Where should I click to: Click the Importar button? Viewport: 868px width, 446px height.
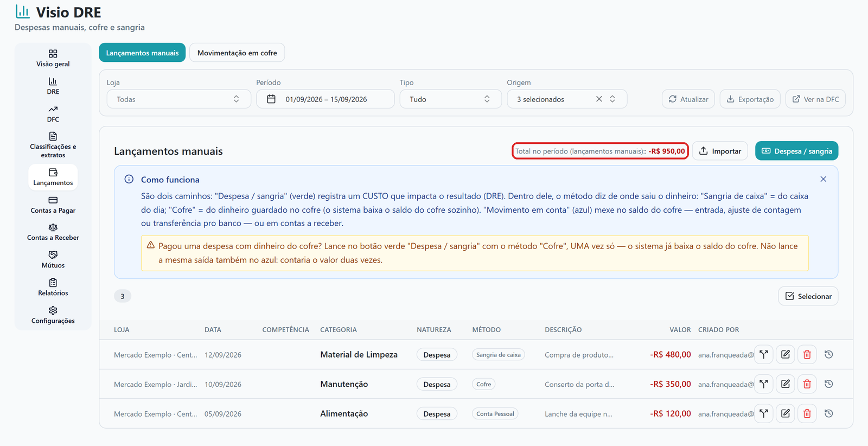[720, 151]
